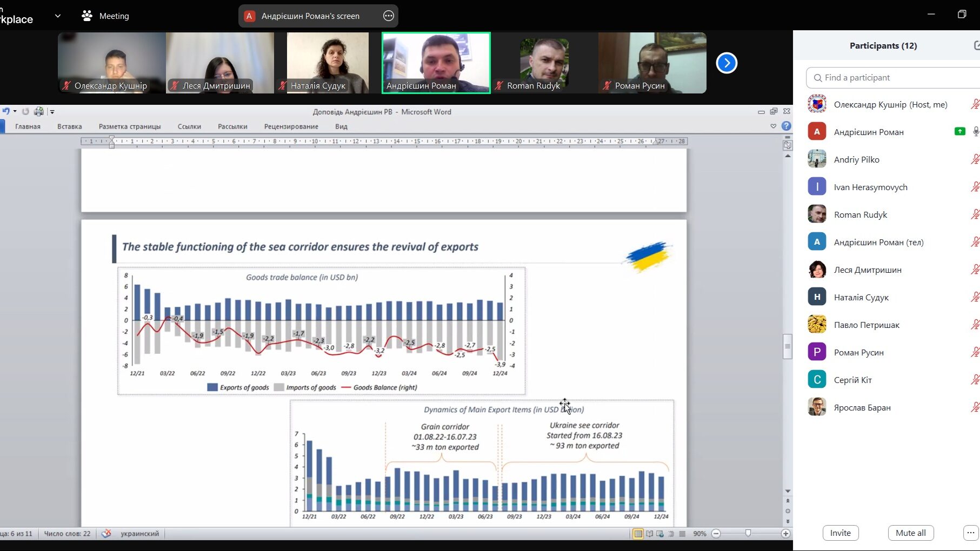Expand the Workplace dropdown chevron
This screenshot has height=551, width=980.
(x=58, y=16)
